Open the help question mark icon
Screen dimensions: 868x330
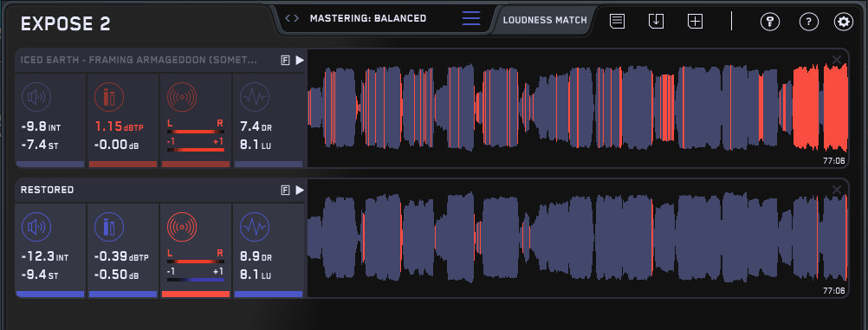(809, 23)
